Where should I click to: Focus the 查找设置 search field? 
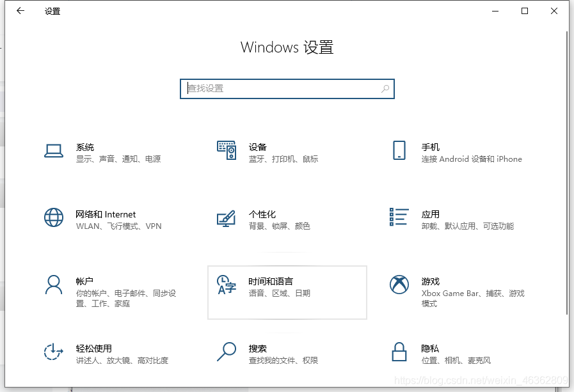pos(287,89)
